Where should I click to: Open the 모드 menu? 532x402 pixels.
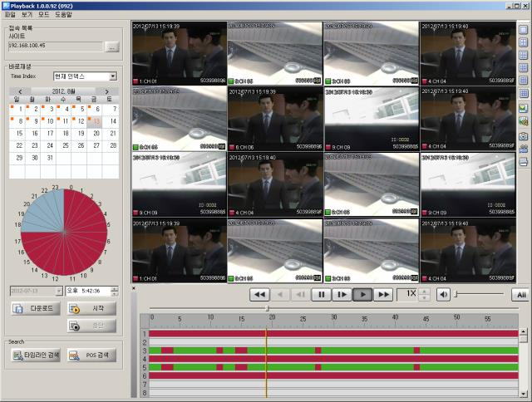44,15
